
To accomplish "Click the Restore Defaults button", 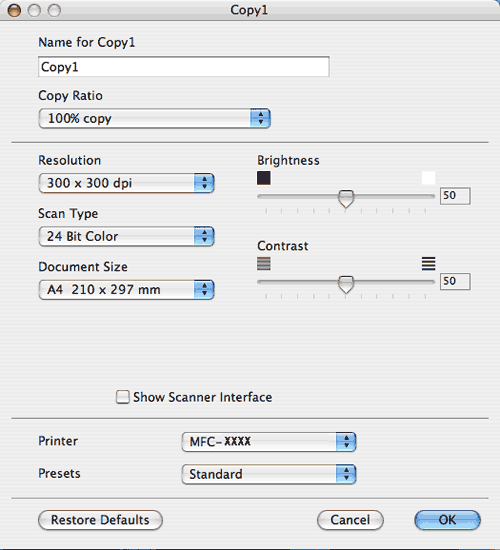I will click(x=100, y=520).
